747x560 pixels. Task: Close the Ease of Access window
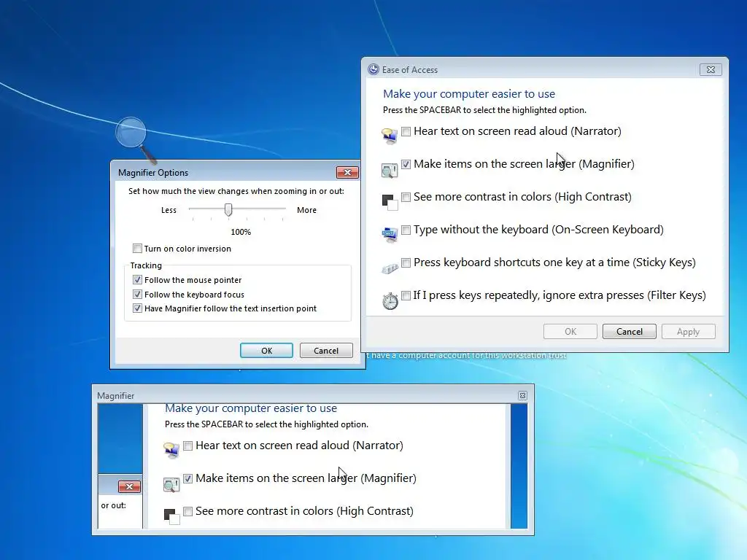[x=711, y=69]
